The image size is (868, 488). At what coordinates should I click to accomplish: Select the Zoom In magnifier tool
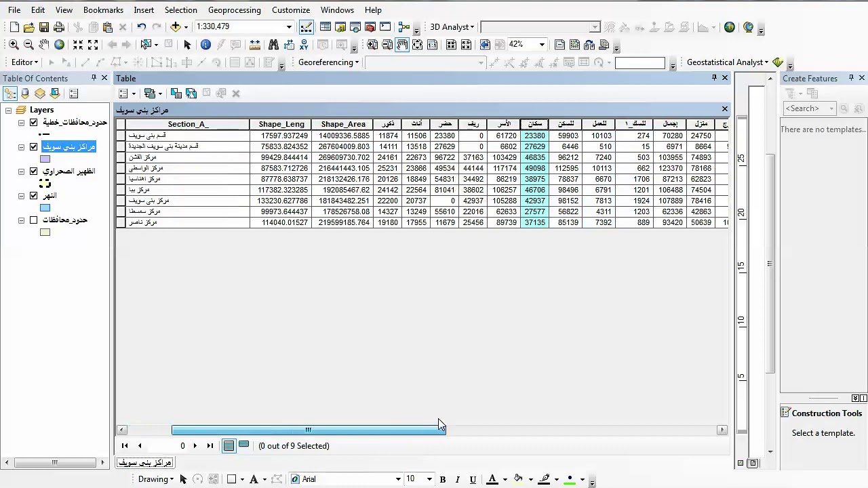point(14,45)
